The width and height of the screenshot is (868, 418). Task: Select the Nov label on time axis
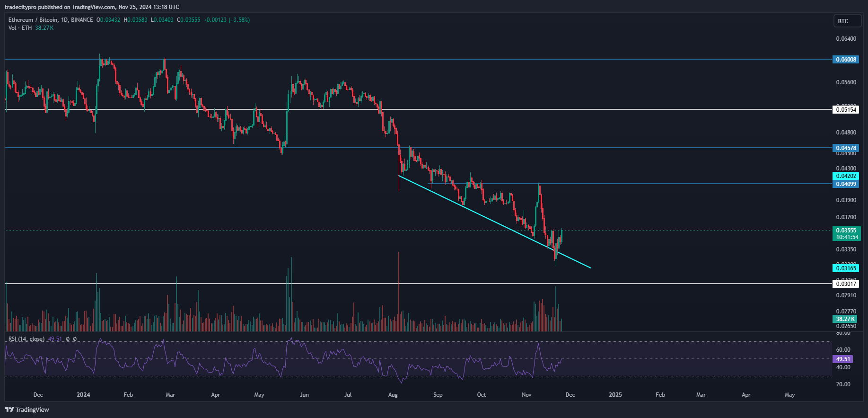click(x=526, y=395)
